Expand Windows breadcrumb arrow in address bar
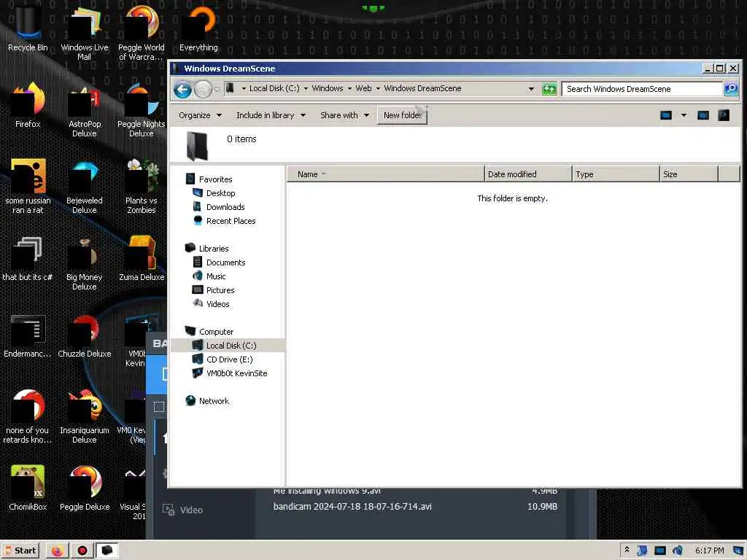This screenshot has width=747, height=560. (349, 88)
